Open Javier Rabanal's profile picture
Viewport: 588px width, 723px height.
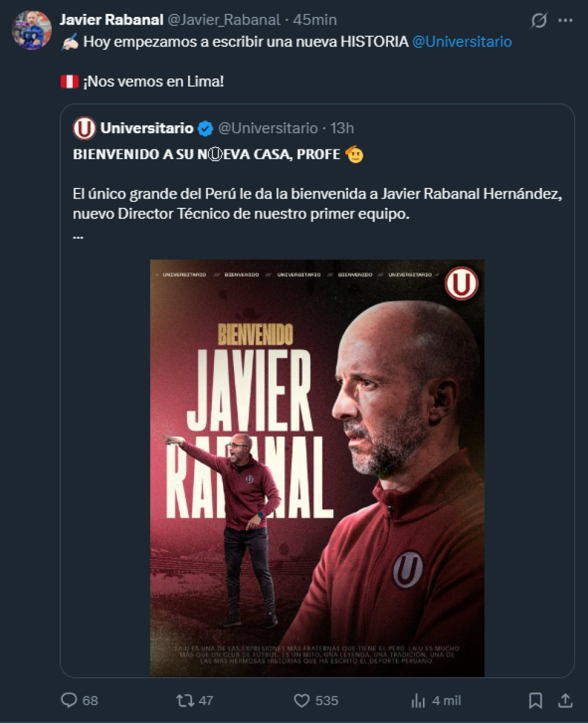coord(31,30)
